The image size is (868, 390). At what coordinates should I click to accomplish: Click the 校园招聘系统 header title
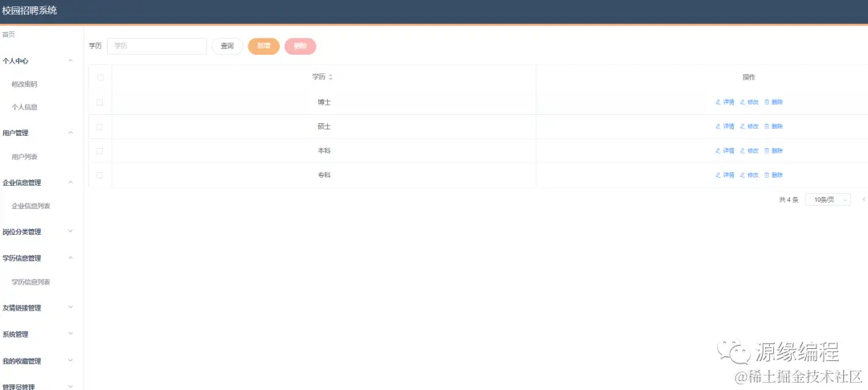(x=30, y=10)
